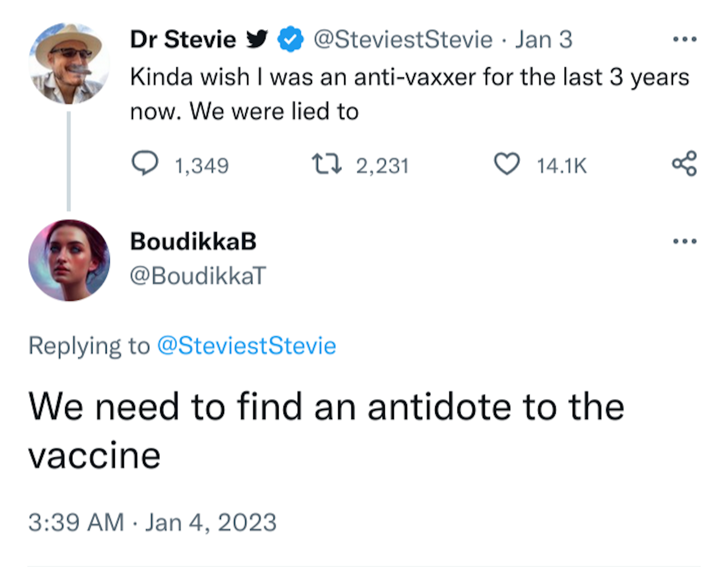Open Dr Stevie's profile picture
The image size is (728, 567).
pos(69,63)
